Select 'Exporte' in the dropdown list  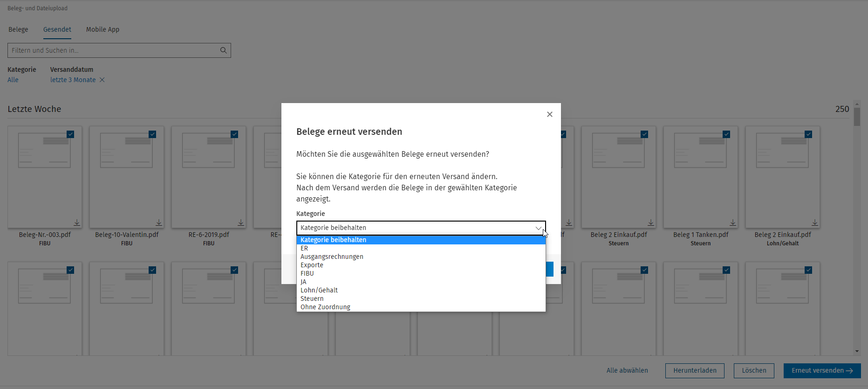point(421,265)
